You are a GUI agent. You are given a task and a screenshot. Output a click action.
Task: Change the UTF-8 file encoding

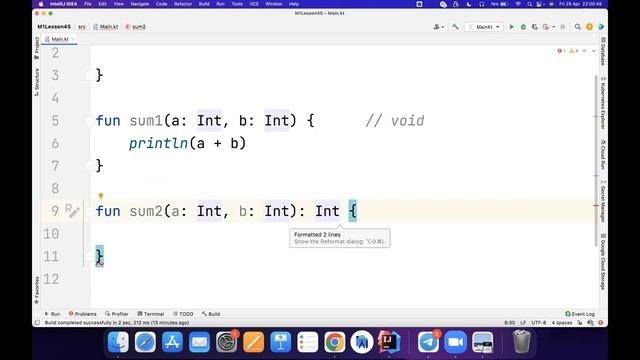[x=539, y=323]
